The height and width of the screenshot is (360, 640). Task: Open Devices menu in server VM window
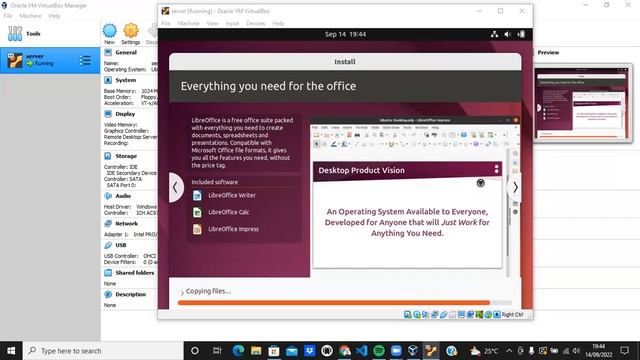[256, 23]
